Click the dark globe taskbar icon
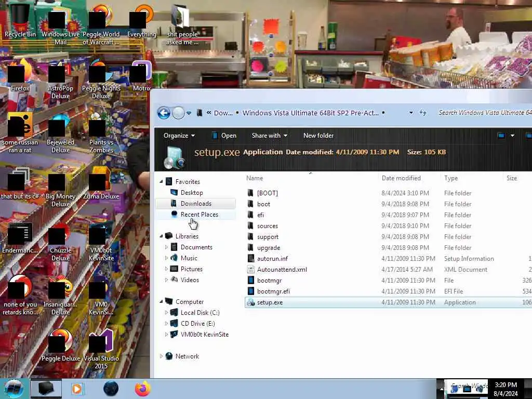 (x=111, y=389)
